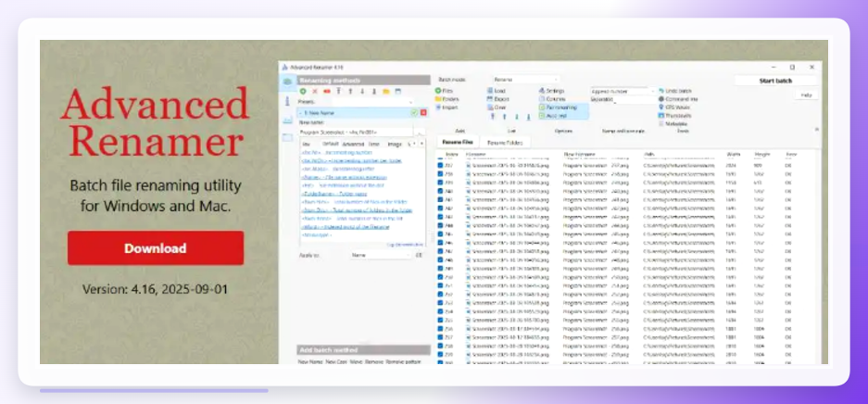Open the GPS Values tool
The width and height of the screenshot is (868, 404).
[673, 107]
